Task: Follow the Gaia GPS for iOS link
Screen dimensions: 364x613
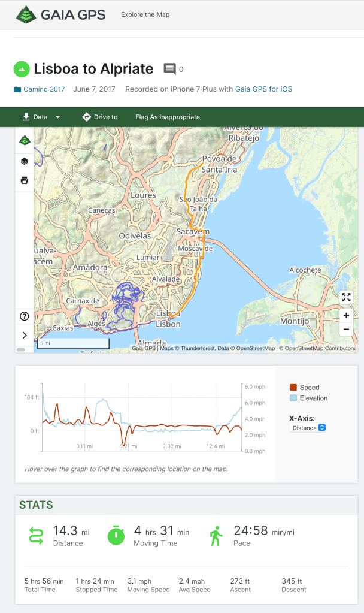Action: coord(263,89)
